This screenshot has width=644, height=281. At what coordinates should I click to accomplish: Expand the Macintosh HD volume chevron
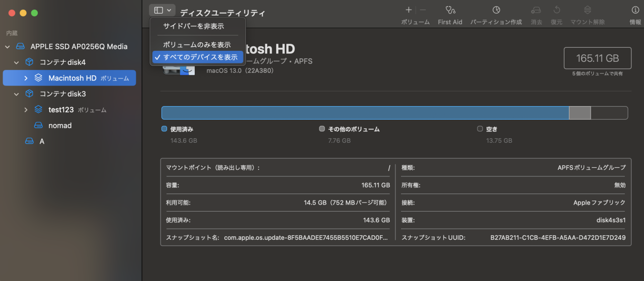[26, 78]
